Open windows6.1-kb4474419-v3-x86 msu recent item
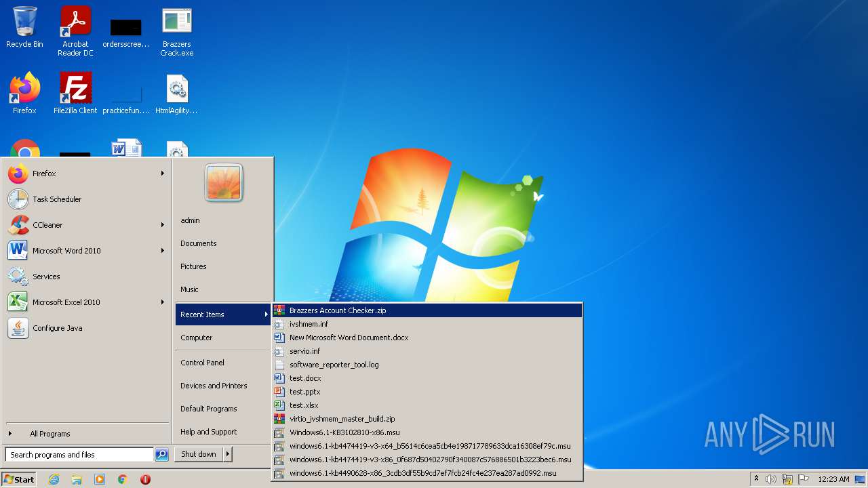Image resolution: width=868 pixels, height=488 pixels. click(x=427, y=460)
